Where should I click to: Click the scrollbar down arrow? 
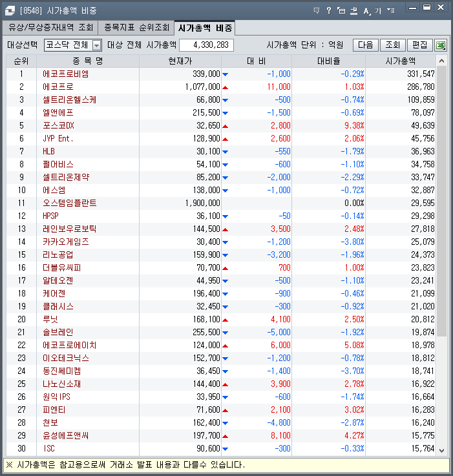(x=442, y=451)
